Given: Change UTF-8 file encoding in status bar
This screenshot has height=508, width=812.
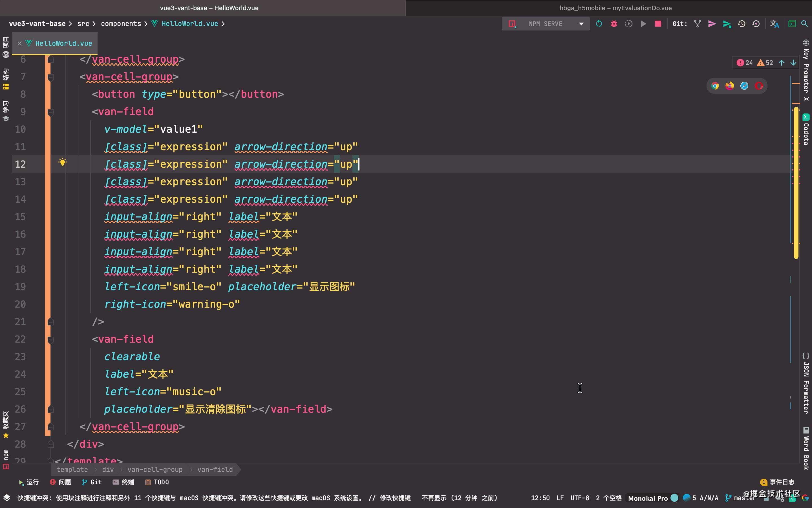Looking at the screenshot, I should coord(580,498).
